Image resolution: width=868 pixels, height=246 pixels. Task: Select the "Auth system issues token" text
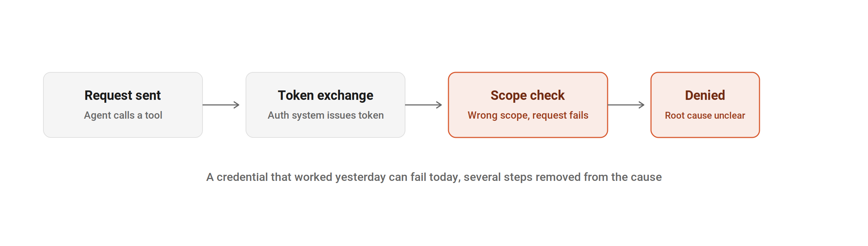pyautogui.click(x=325, y=115)
